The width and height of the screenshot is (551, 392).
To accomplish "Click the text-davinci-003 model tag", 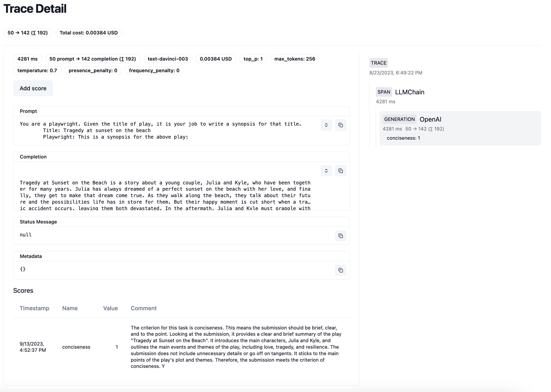I will (167, 59).
